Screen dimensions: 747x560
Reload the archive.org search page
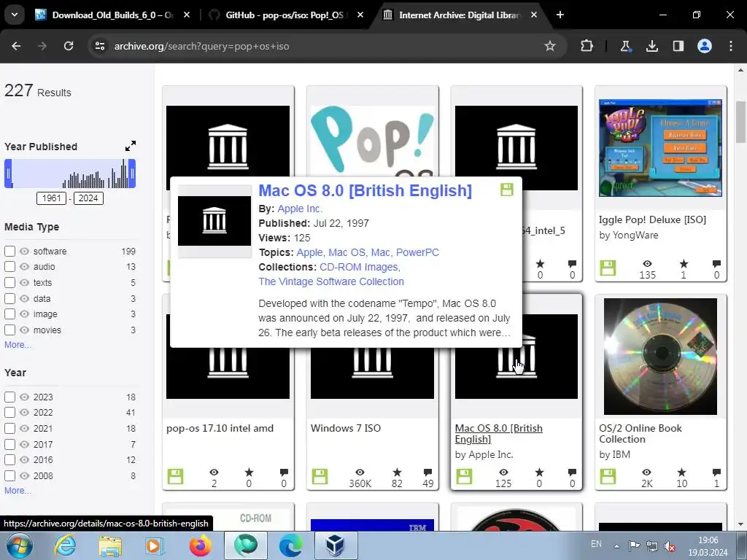point(69,46)
